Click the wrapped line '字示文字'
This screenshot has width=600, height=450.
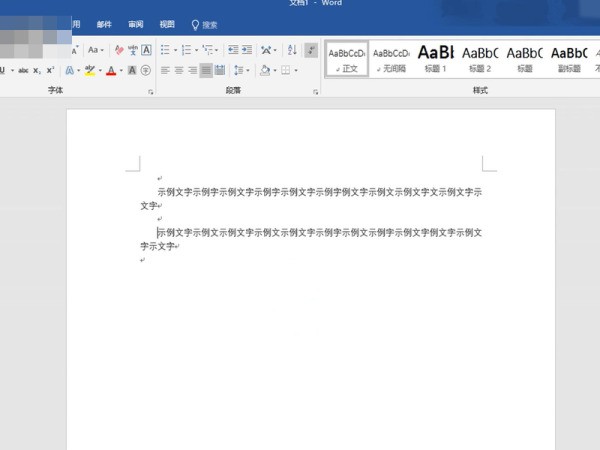pos(157,246)
